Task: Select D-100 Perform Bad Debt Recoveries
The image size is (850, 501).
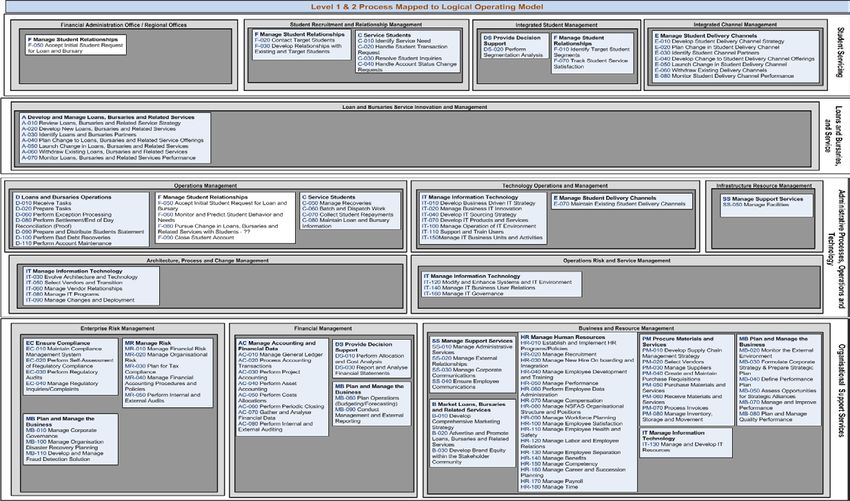Action: 62,237
